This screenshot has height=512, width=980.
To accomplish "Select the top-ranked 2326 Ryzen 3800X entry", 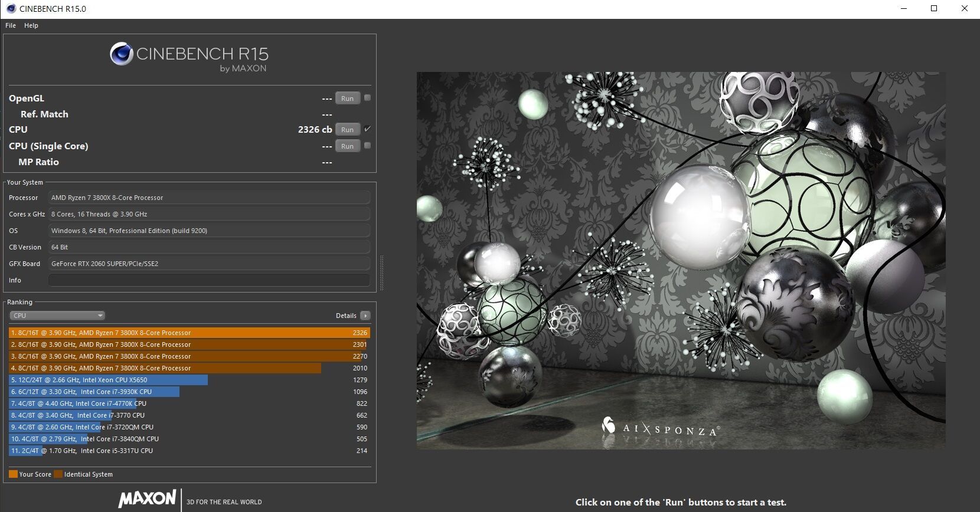I will coord(189,333).
